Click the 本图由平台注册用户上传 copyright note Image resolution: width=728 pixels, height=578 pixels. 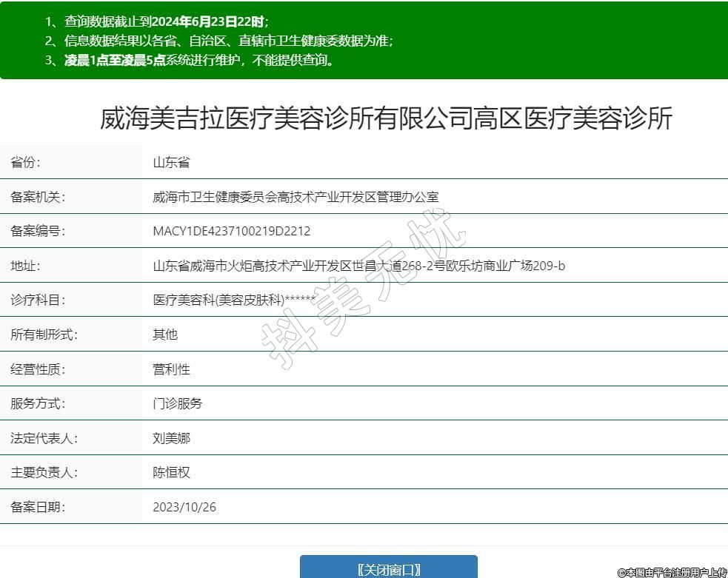[x=672, y=572]
